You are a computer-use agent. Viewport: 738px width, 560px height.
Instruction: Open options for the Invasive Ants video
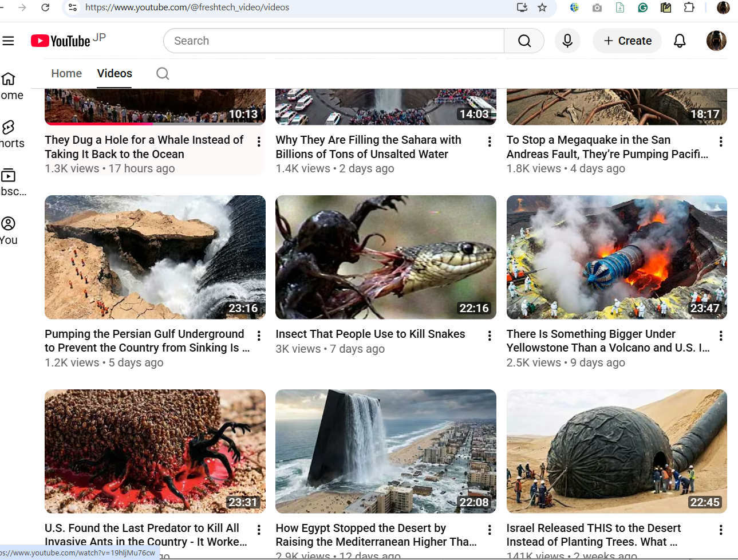point(259,530)
